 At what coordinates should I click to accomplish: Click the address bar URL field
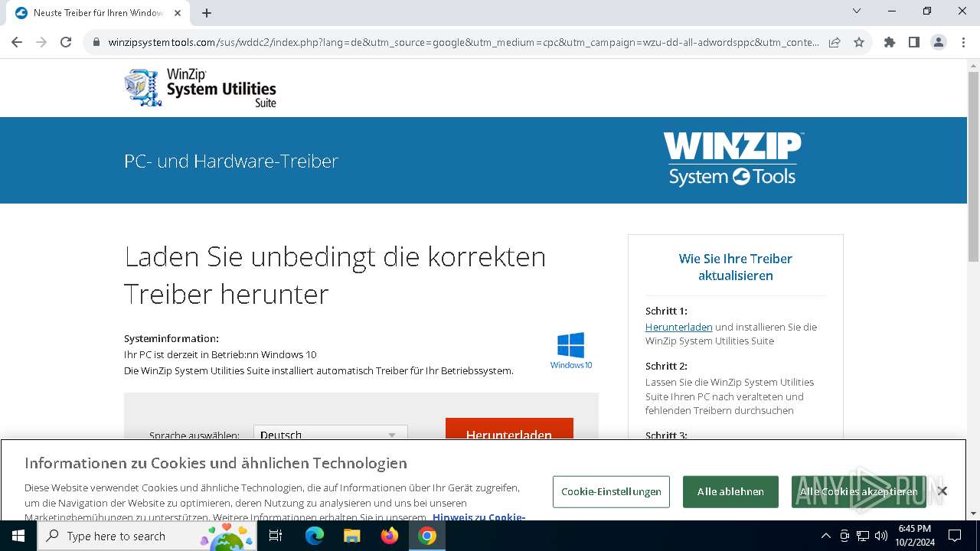pyautogui.click(x=463, y=42)
